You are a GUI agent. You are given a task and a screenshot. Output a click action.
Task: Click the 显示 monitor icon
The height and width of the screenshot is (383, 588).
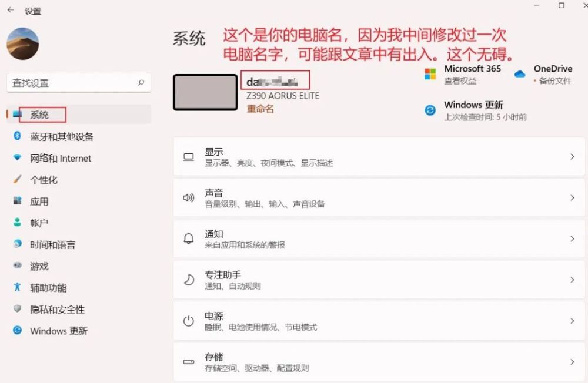click(x=189, y=157)
